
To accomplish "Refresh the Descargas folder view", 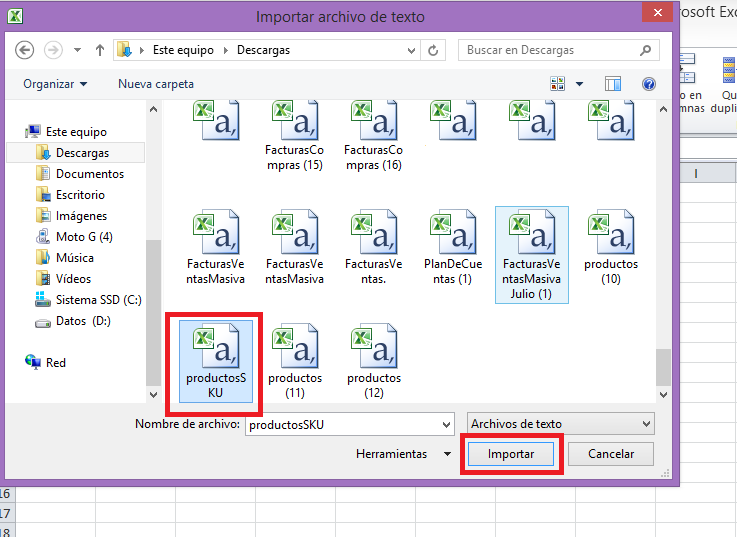I will (433, 50).
